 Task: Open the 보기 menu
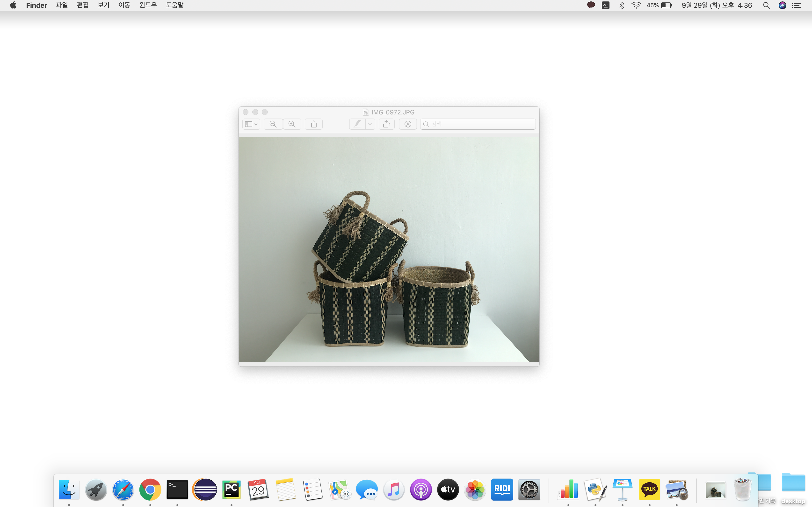103,5
